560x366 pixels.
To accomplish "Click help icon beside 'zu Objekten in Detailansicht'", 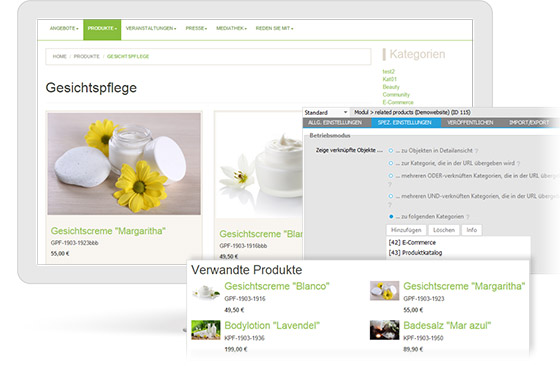I will (x=477, y=151).
